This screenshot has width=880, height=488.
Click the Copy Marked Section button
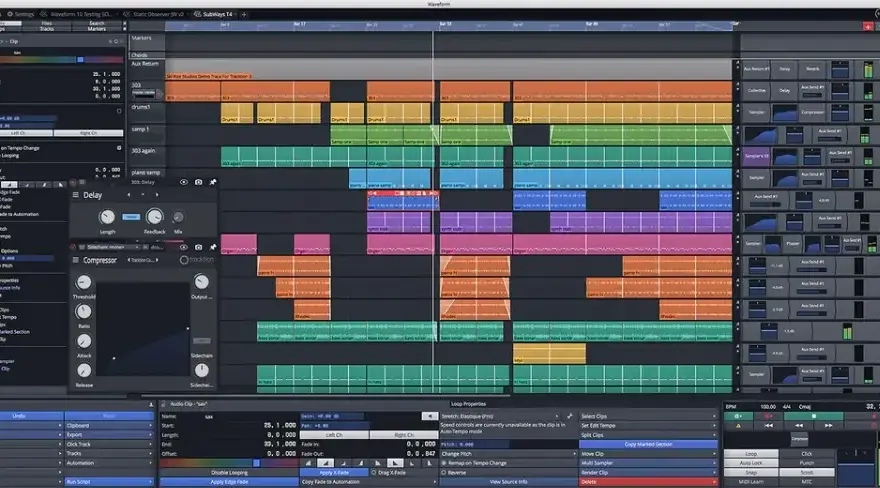tap(648, 444)
